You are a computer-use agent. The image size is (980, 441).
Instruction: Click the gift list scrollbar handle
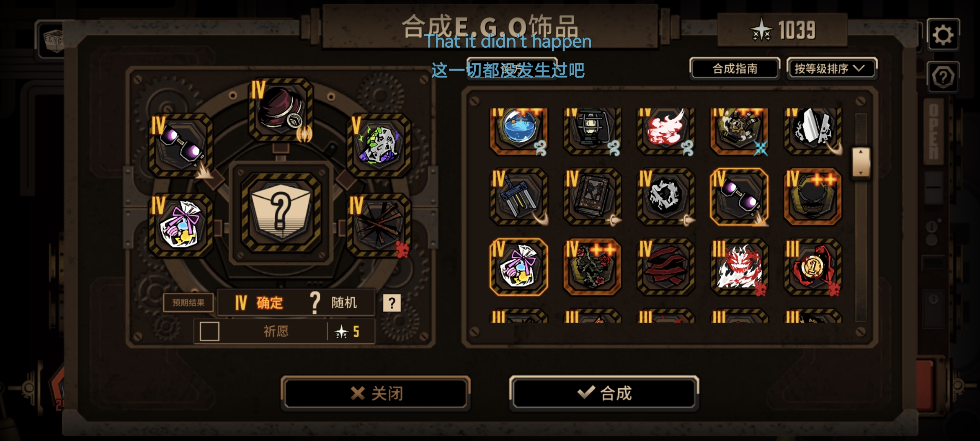[x=861, y=163]
